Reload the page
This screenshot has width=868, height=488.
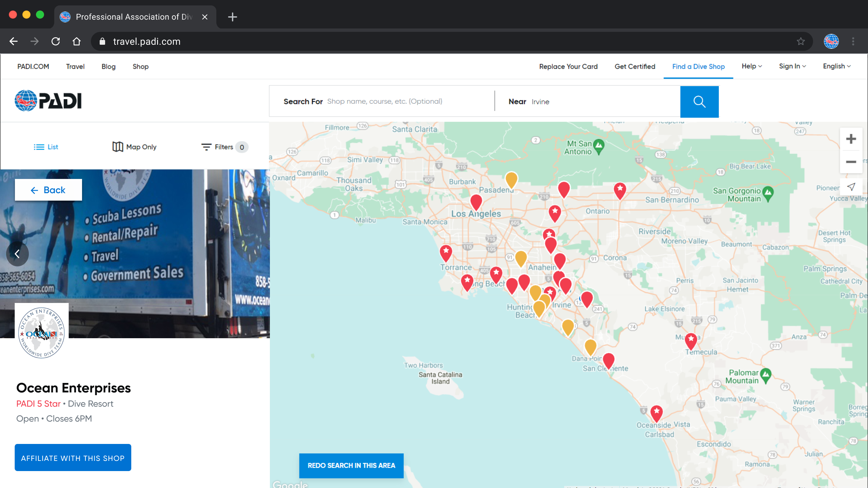(x=56, y=41)
